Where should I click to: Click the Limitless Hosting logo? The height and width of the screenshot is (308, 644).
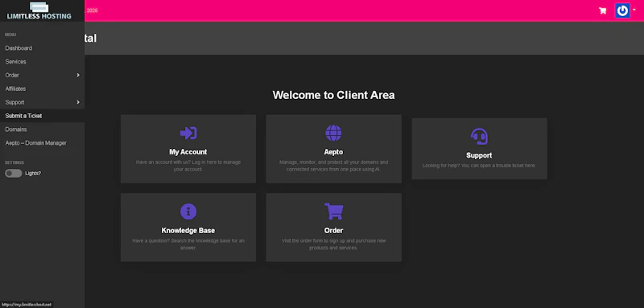pyautogui.click(x=39, y=11)
